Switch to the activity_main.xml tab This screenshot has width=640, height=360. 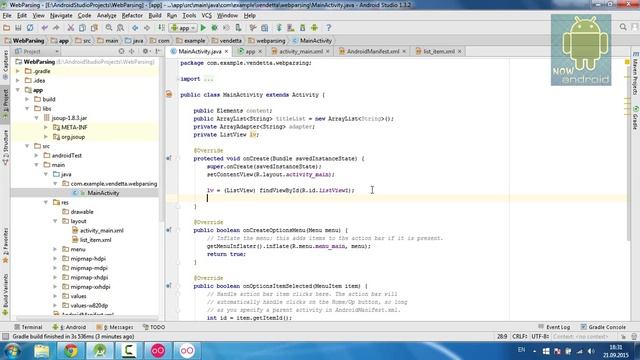(x=301, y=51)
